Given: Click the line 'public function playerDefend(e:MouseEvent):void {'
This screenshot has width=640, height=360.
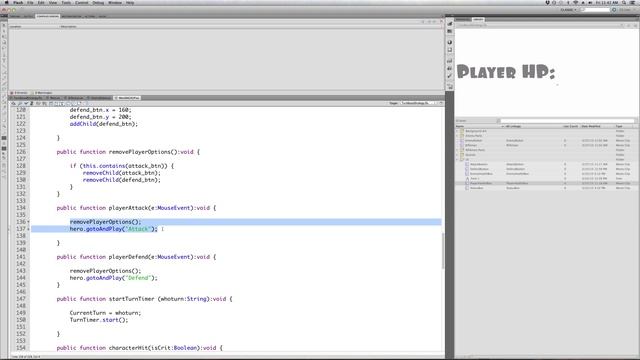Looking at the screenshot, I should [x=136, y=257].
